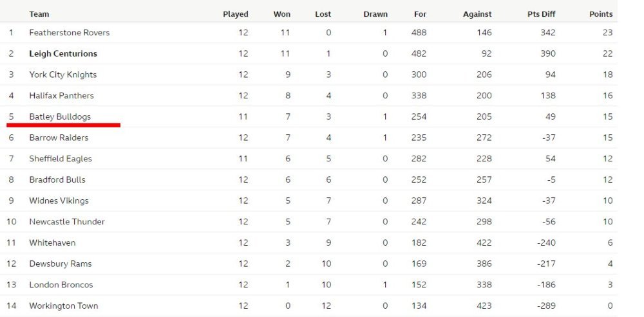Open the Batley Bulldogs team entry

60,116
